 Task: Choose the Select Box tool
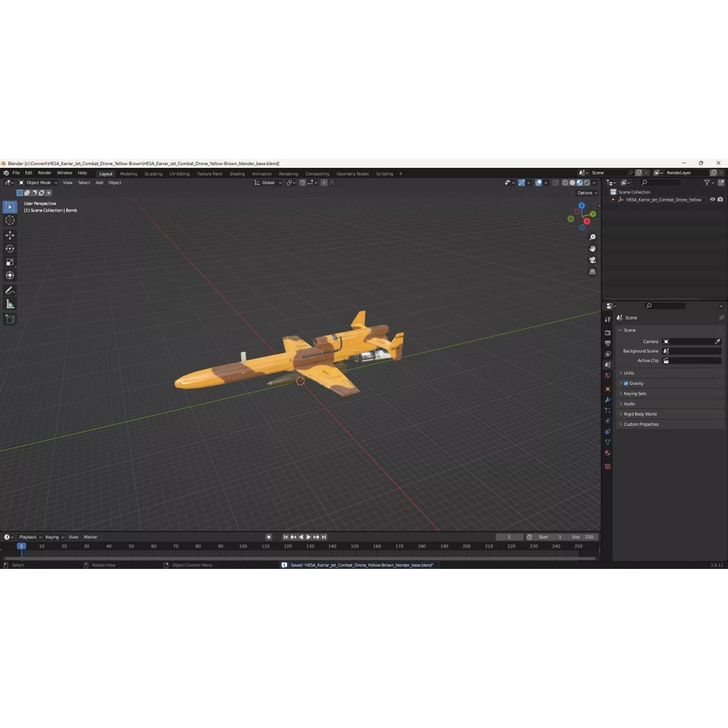point(9,207)
